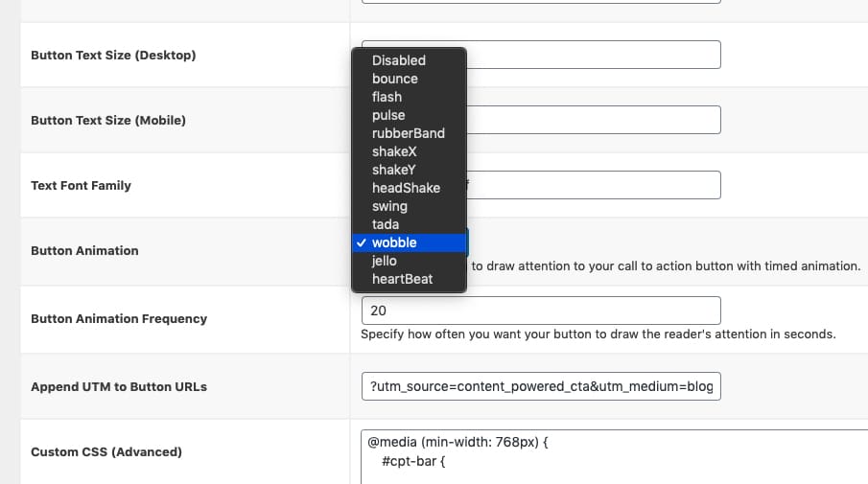Viewport: 868px width, 484px height.
Task: Click the Button Text Size (Mobile) field
Action: point(594,120)
